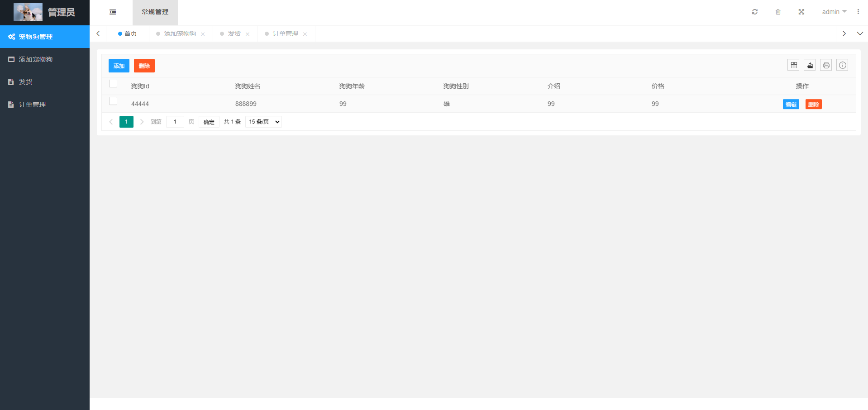Click the page number jump input
The height and width of the screenshot is (410, 868).
coord(175,122)
